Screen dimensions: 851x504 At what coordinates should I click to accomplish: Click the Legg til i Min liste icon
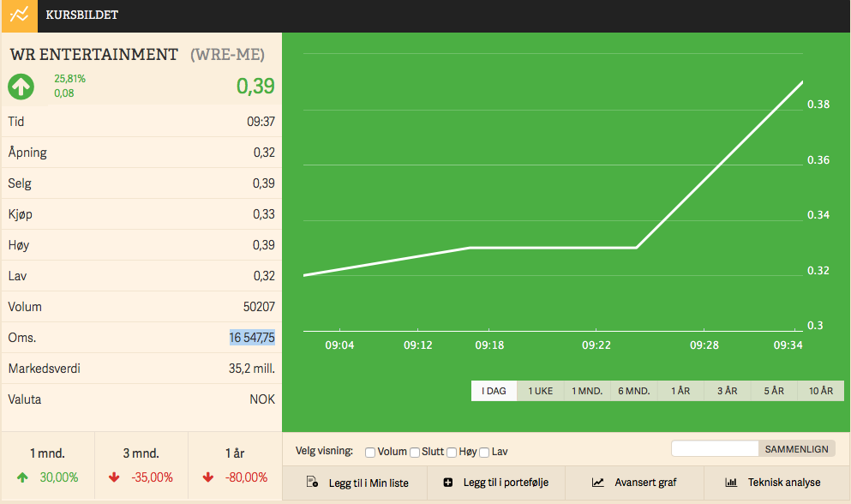pos(312,482)
